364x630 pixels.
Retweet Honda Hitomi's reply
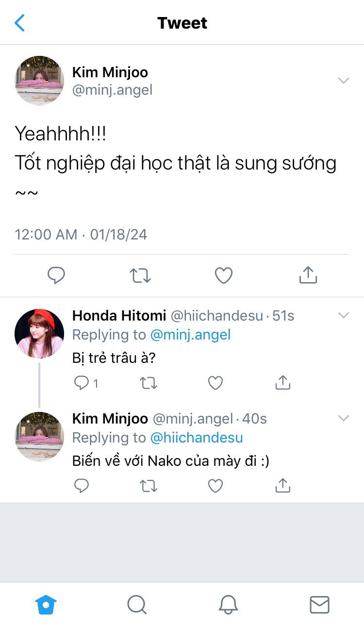tap(149, 383)
